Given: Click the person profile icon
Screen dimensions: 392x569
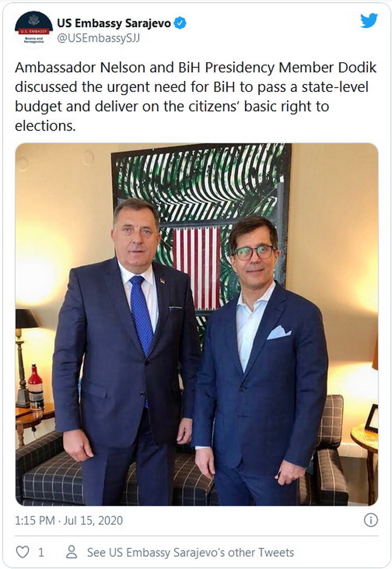Looking at the screenshot, I should [x=72, y=552].
